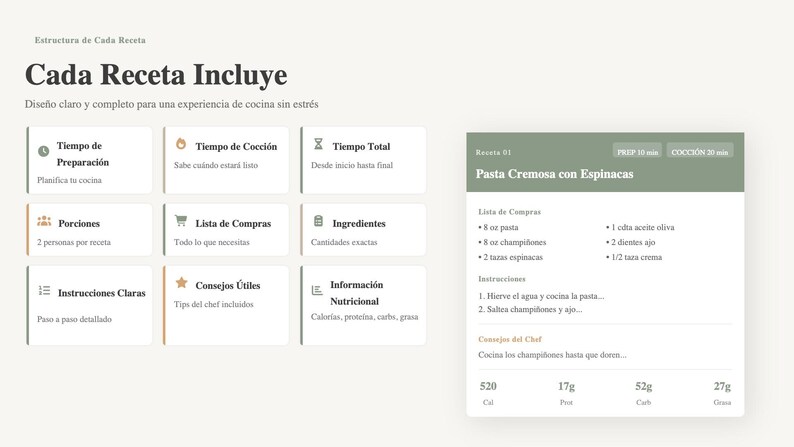794x447 pixels.
Task: Click the 'Cada Receta Incluye' heading
Action: pos(156,75)
